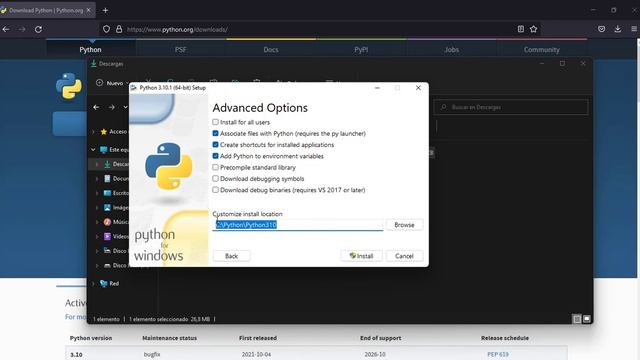The image size is (640, 360).
Task: Switch explorer to details view icon
Action: [577, 319]
